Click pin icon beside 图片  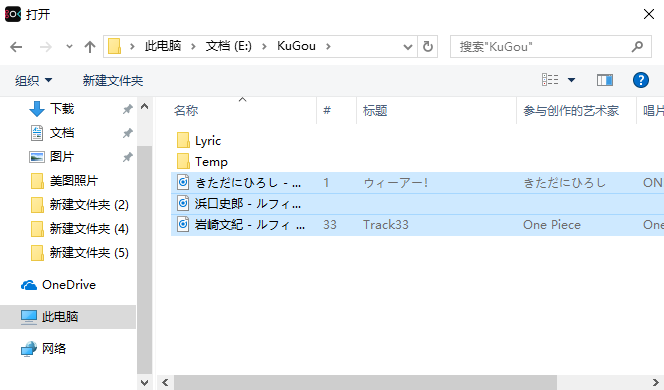pos(127,157)
